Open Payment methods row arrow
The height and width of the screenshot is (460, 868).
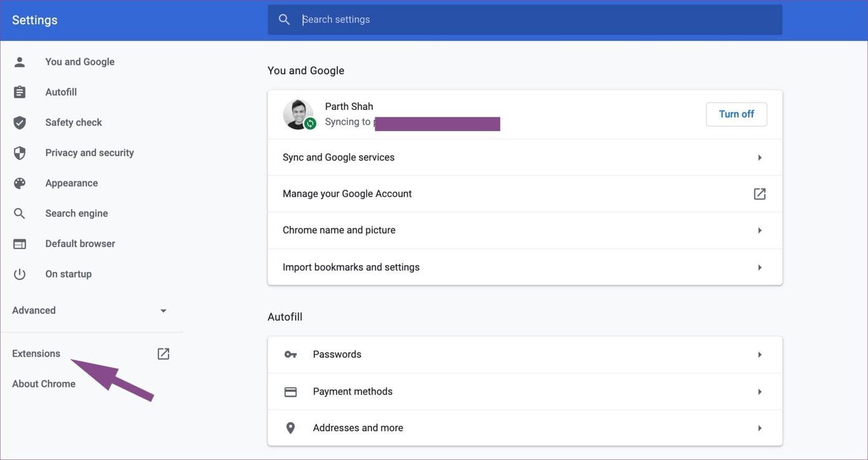pos(759,392)
